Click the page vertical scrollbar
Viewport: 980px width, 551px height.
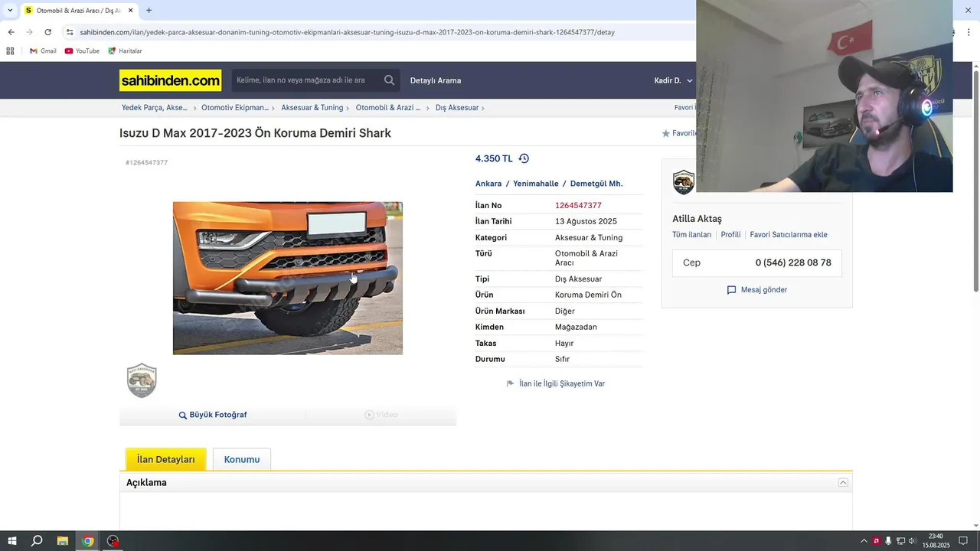(975, 180)
